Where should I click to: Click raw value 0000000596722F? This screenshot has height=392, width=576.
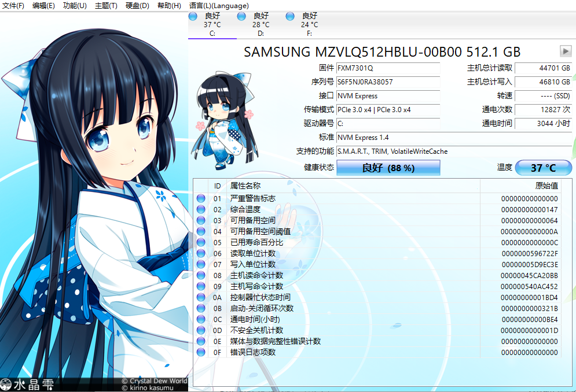pos(530,254)
